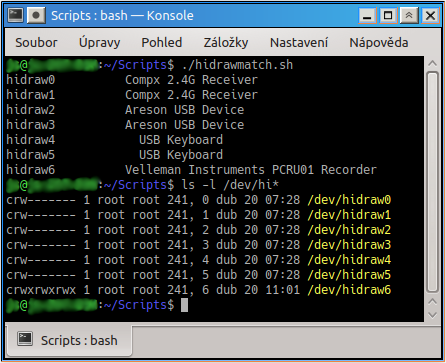446x363 pixels.
Task: Click the window title Scripts : bash — Konsole
Action: [122, 16]
